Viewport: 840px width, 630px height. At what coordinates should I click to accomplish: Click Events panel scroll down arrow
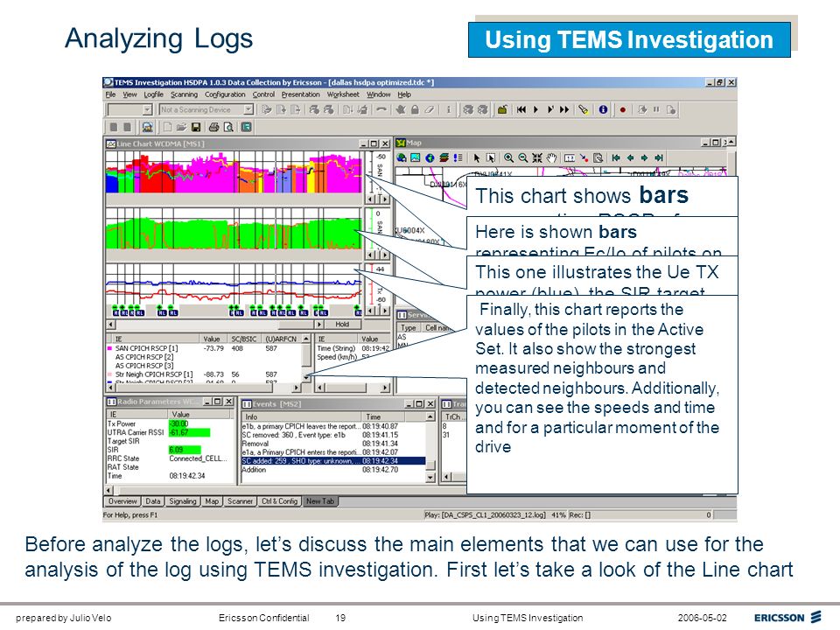click(x=430, y=478)
